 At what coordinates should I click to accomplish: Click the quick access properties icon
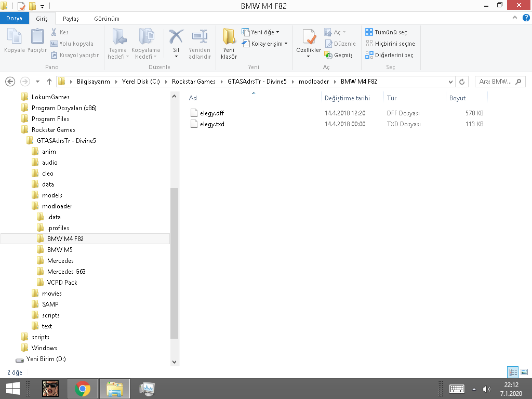[21, 6]
